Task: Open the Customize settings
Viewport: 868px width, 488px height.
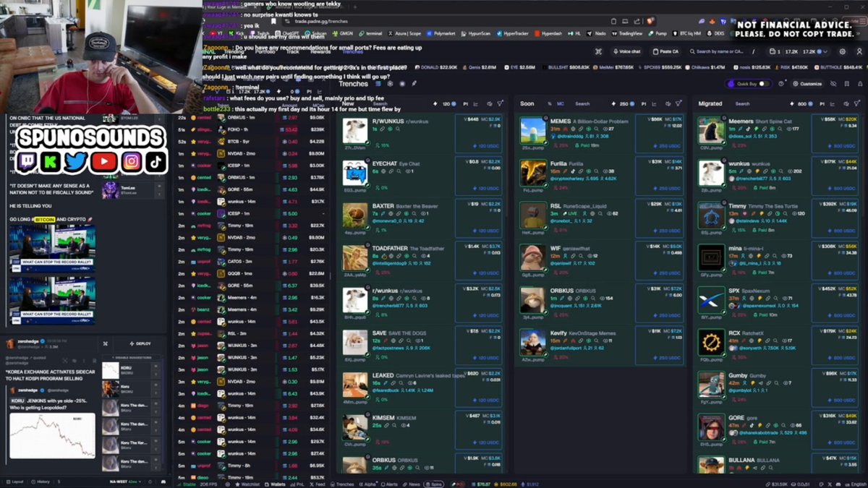Action: coord(808,84)
